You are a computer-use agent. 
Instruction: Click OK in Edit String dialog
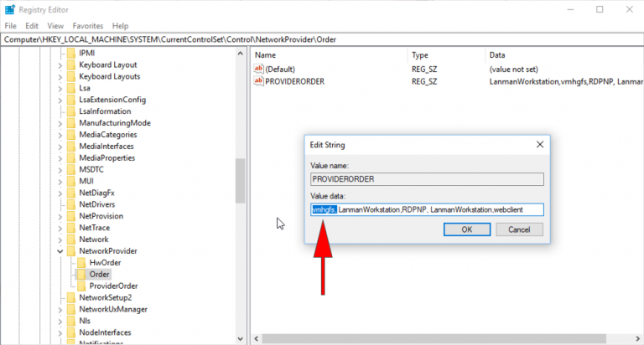(466, 229)
